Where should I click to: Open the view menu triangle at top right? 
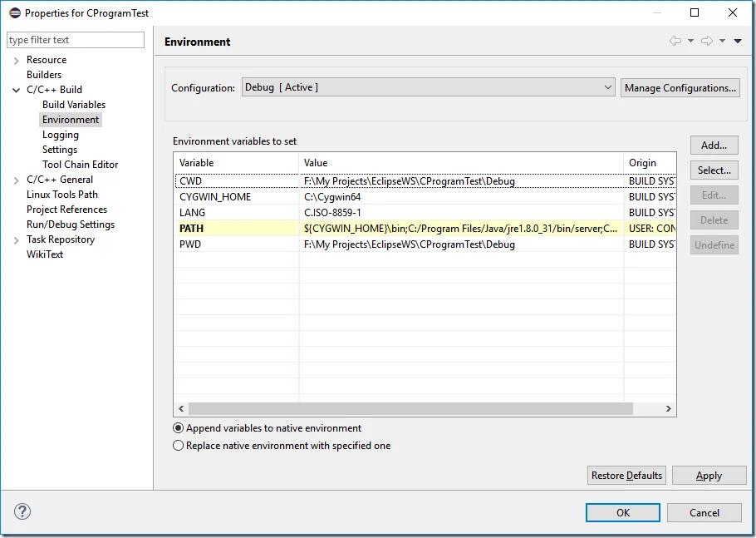[738, 40]
